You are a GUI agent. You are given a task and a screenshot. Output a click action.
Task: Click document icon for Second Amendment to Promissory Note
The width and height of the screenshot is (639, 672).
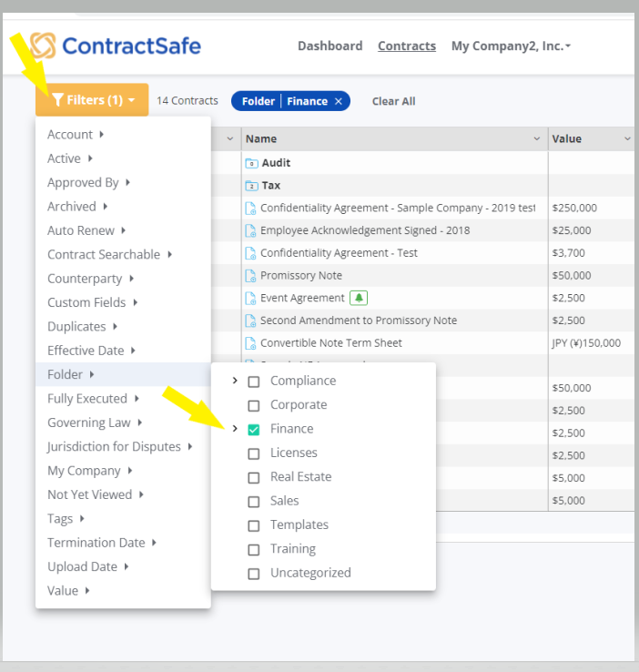coord(250,321)
